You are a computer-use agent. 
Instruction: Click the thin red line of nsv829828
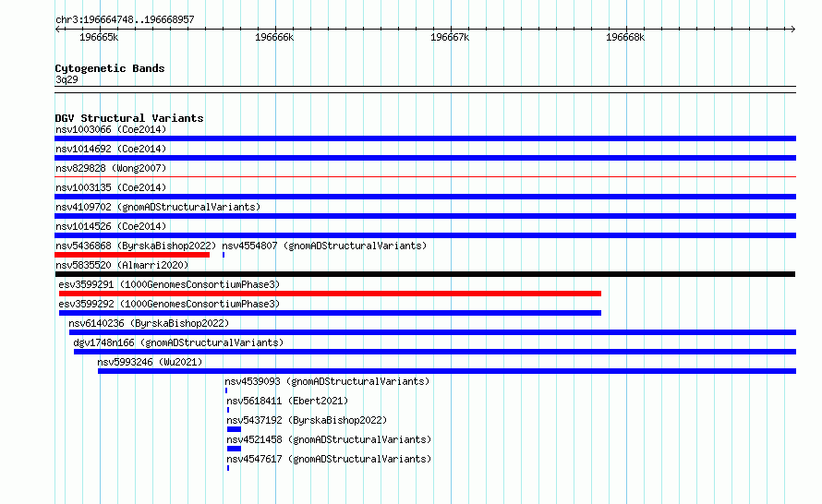(425, 177)
